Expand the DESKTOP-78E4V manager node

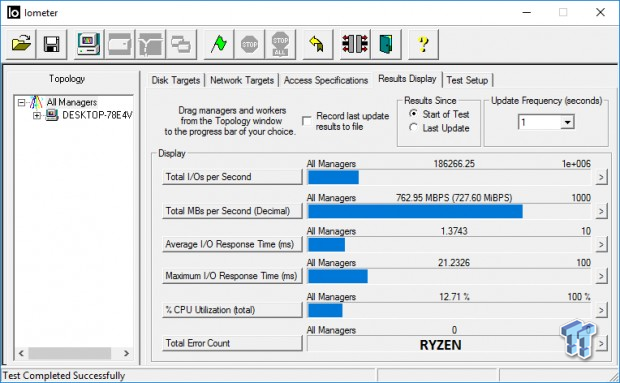point(36,115)
